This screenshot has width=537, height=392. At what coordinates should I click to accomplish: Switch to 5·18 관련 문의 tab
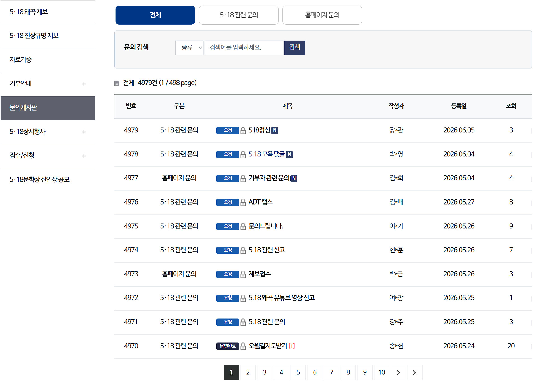tap(239, 15)
